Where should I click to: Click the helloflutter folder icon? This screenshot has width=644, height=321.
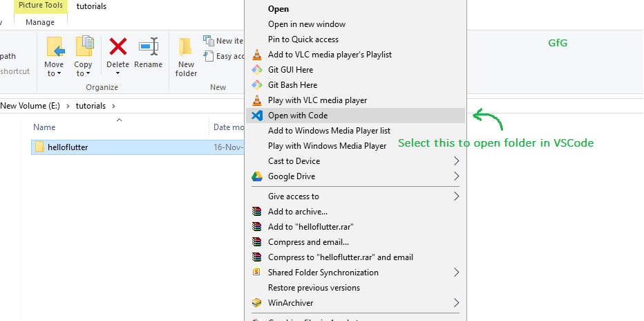pyautogui.click(x=39, y=147)
